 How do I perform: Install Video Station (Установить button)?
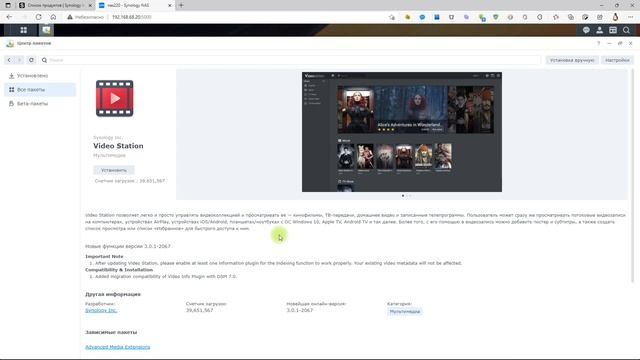coord(114,170)
